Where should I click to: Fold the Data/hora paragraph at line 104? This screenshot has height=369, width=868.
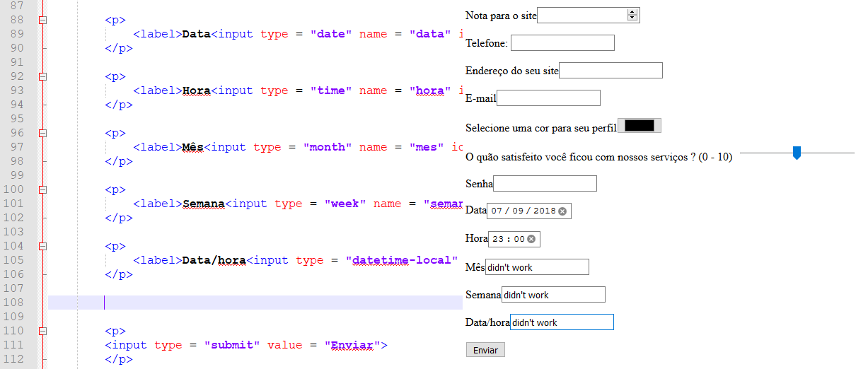(42, 247)
